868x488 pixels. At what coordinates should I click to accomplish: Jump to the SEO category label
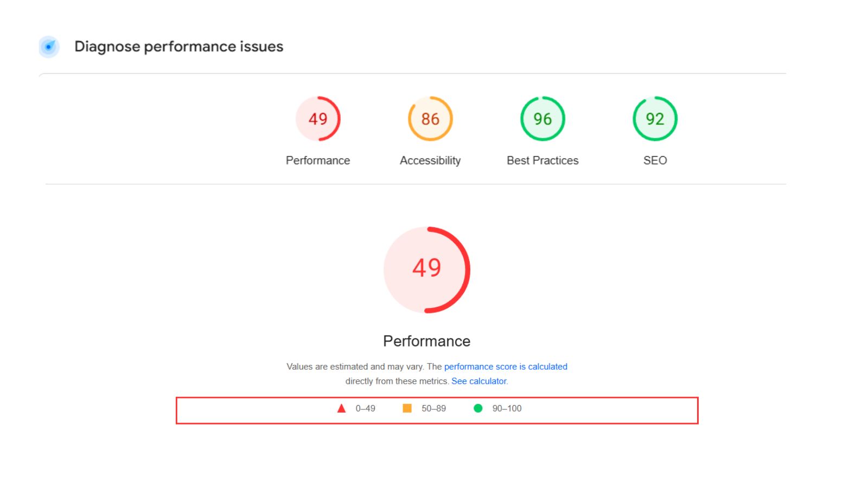tap(655, 160)
